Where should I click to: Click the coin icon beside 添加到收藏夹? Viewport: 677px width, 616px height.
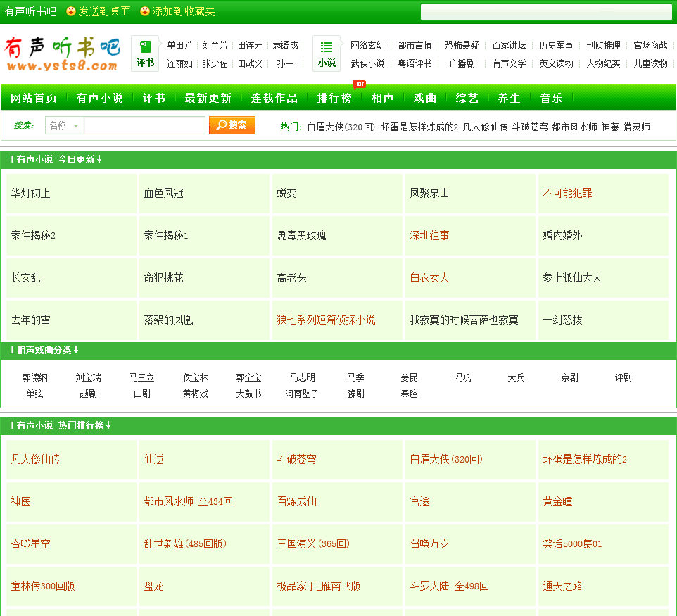click(145, 11)
